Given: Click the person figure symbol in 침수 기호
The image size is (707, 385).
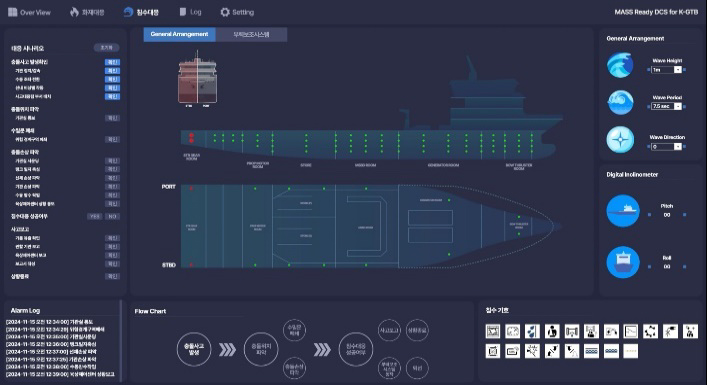Looking at the screenshot, I should 552,331.
